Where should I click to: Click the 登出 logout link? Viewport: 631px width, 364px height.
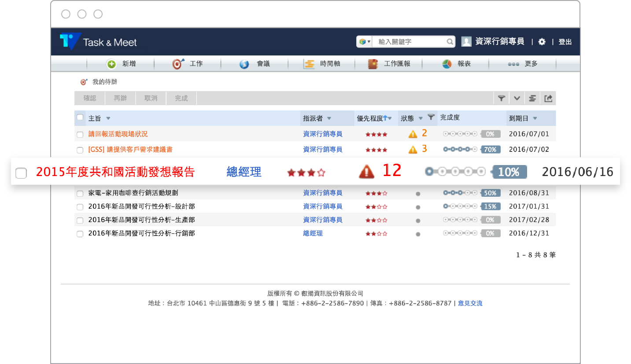[565, 42]
